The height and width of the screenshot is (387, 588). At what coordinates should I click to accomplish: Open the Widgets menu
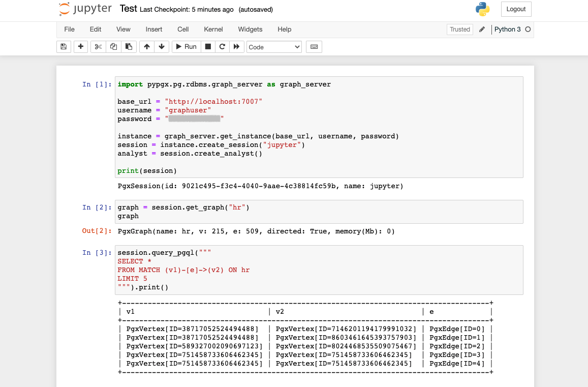click(x=250, y=29)
